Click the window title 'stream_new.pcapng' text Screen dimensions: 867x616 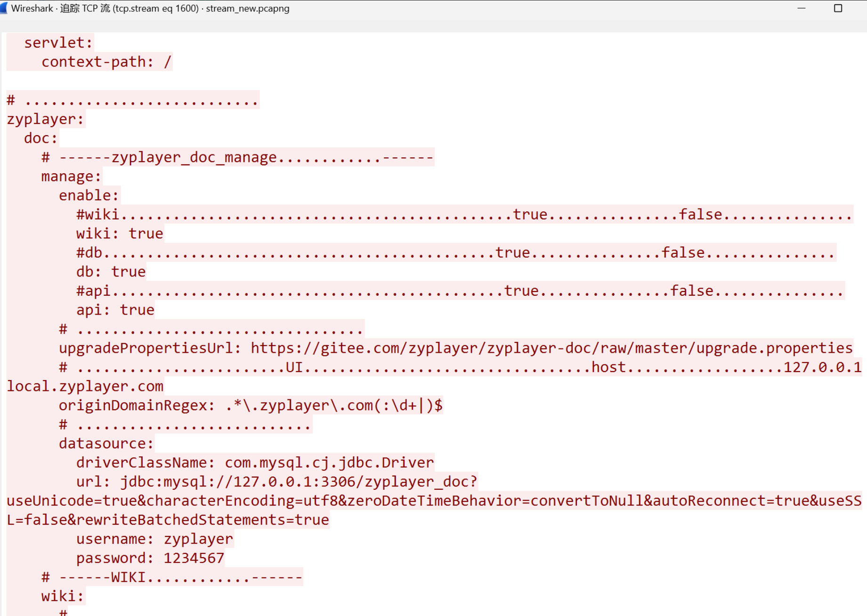tap(248, 8)
